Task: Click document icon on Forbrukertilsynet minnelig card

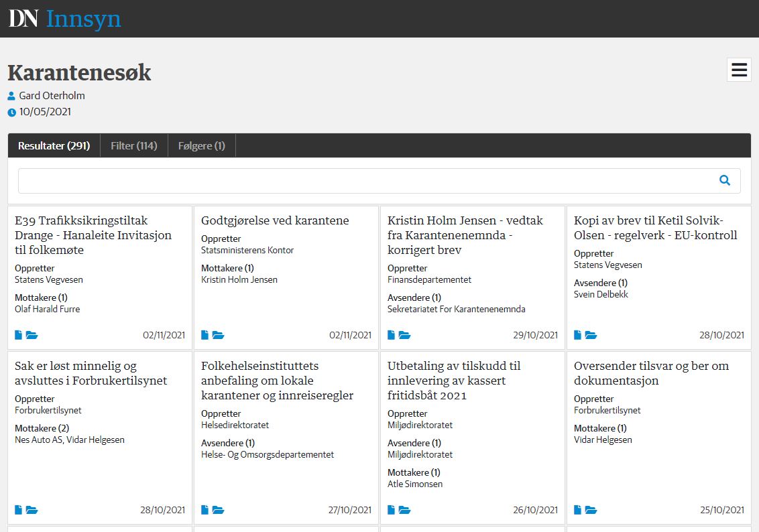Action: click(19, 510)
